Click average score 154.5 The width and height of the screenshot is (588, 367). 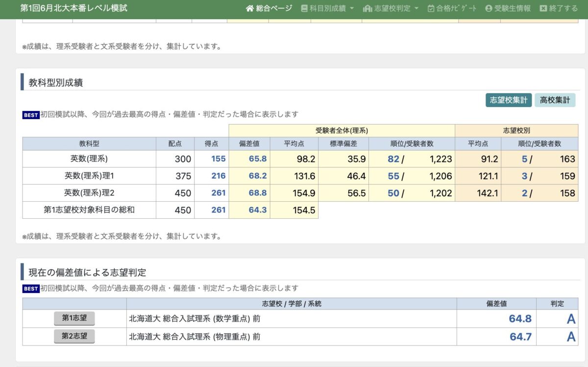coord(304,210)
